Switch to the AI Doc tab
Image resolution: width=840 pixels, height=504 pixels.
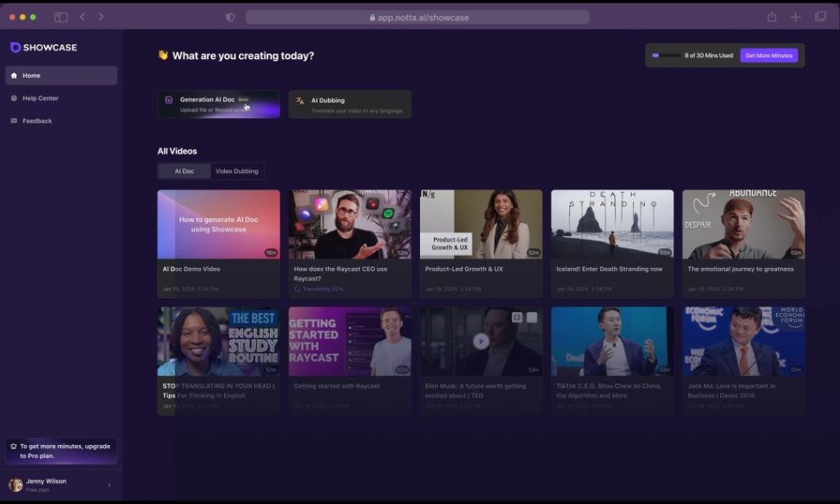185,171
